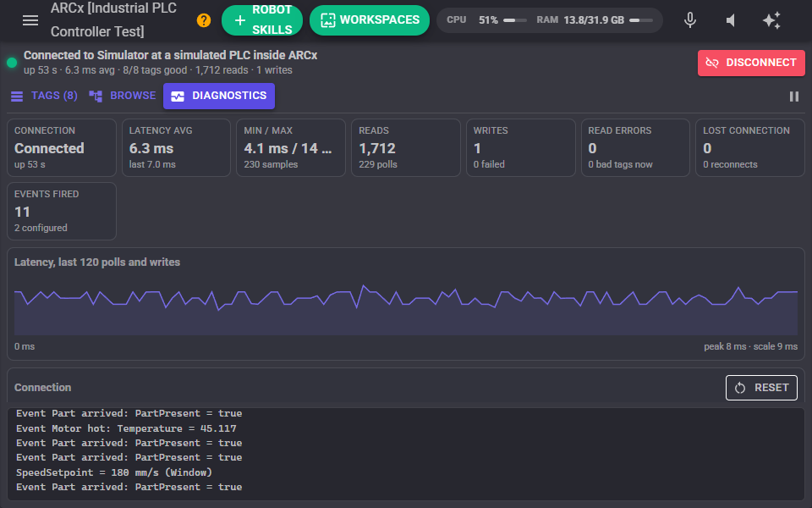This screenshot has width=812, height=508.
Task: Click the microphone icon
Action: [690, 20]
